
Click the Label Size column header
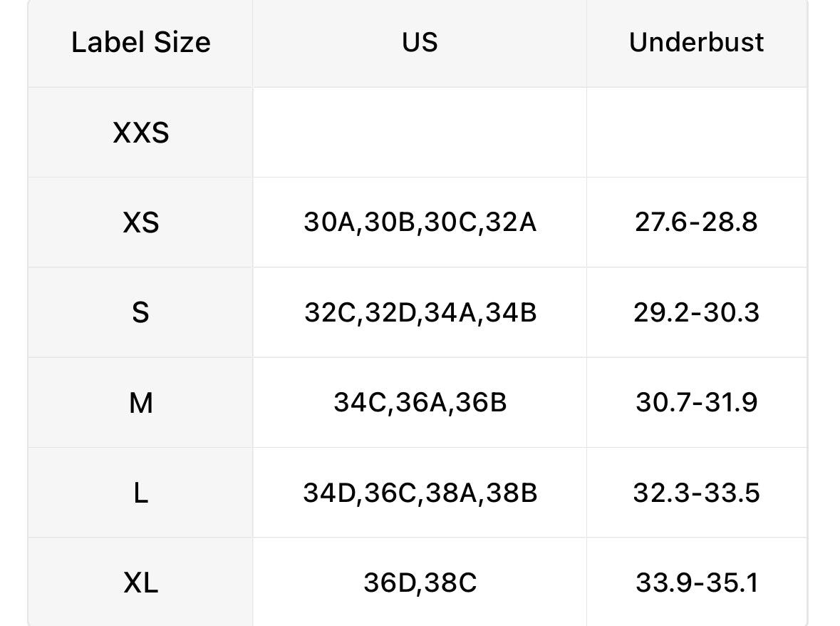(x=141, y=43)
